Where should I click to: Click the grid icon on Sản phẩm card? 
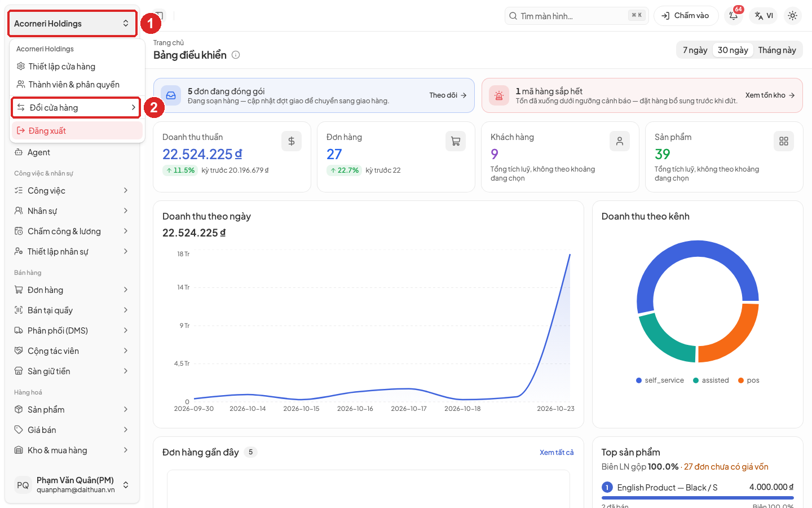click(x=784, y=141)
